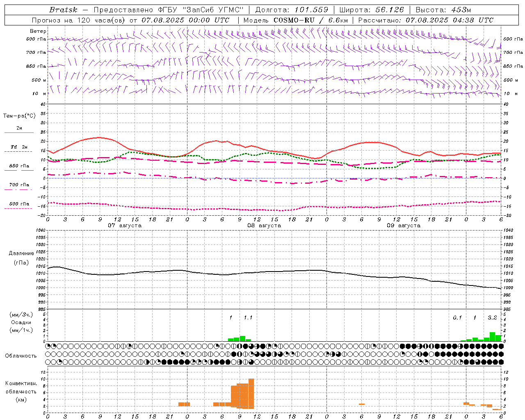525x420 pixels.
Task: Click the '1.1' three-hour precipitation value
Action: click(x=248, y=317)
